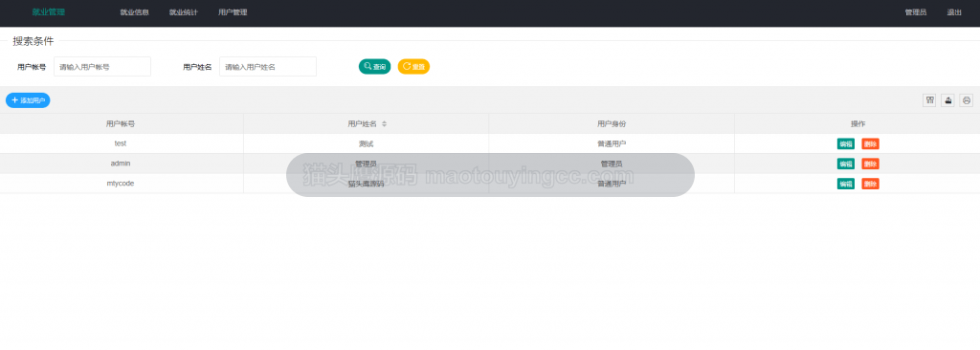Select 普通用户 in test row

coord(612,143)
